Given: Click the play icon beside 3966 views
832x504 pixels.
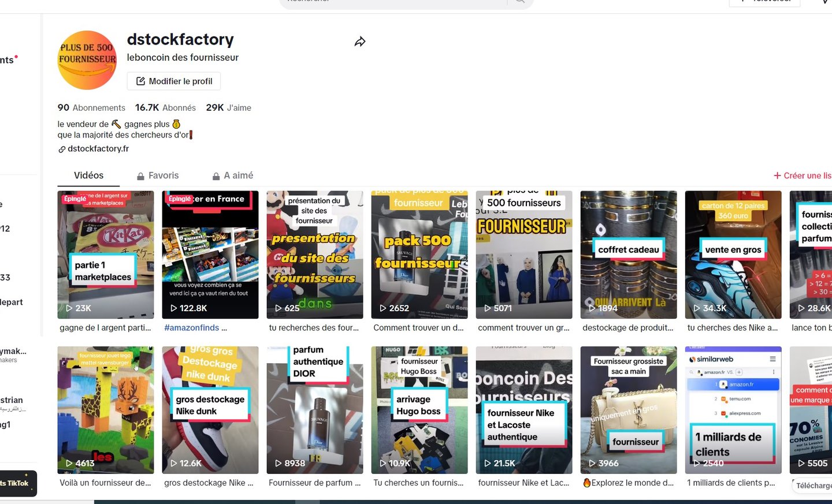Looking at the screenshot, I should pos(592,463).
